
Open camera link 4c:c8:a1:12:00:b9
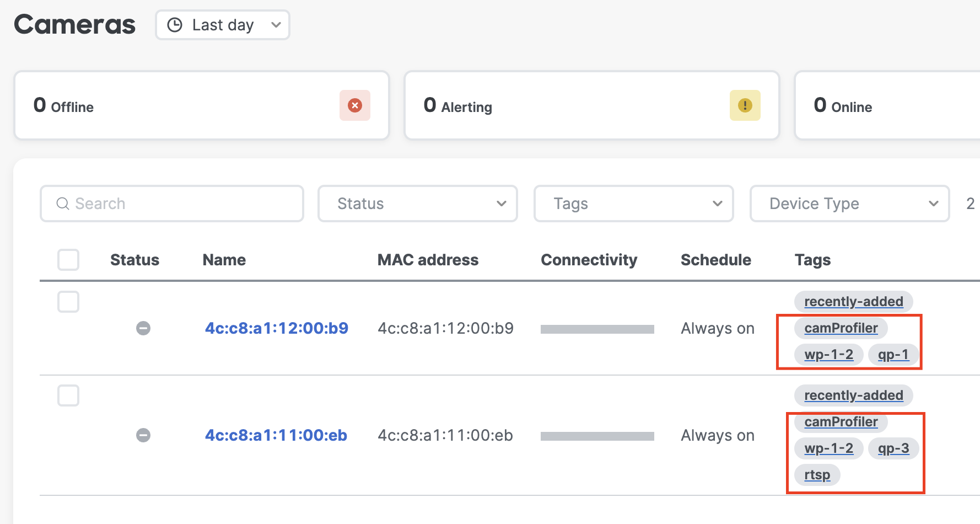coord(277,328)
